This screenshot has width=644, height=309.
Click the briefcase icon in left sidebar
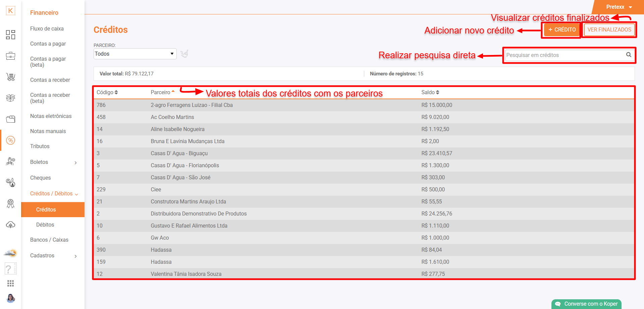tap(10, 56)
